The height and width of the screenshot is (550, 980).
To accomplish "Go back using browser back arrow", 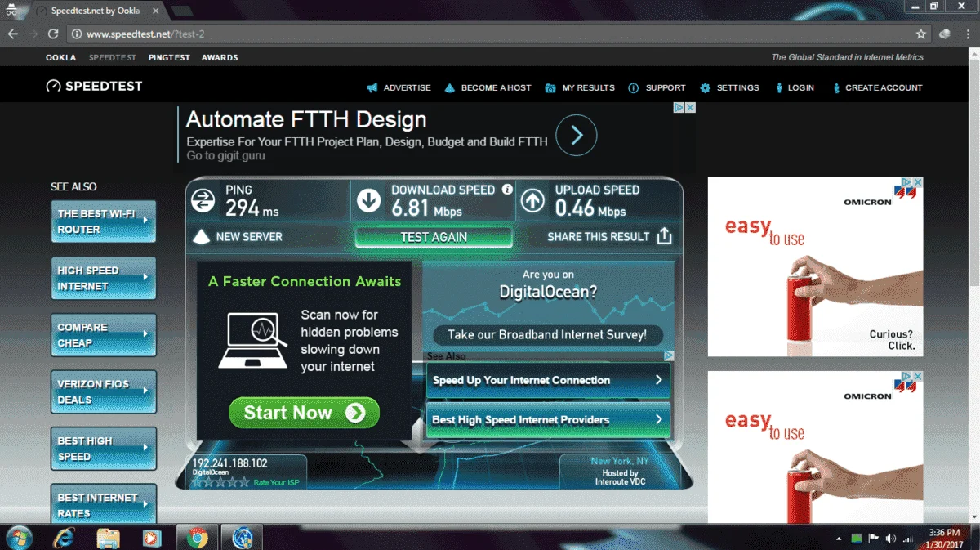I will point(12,34).
